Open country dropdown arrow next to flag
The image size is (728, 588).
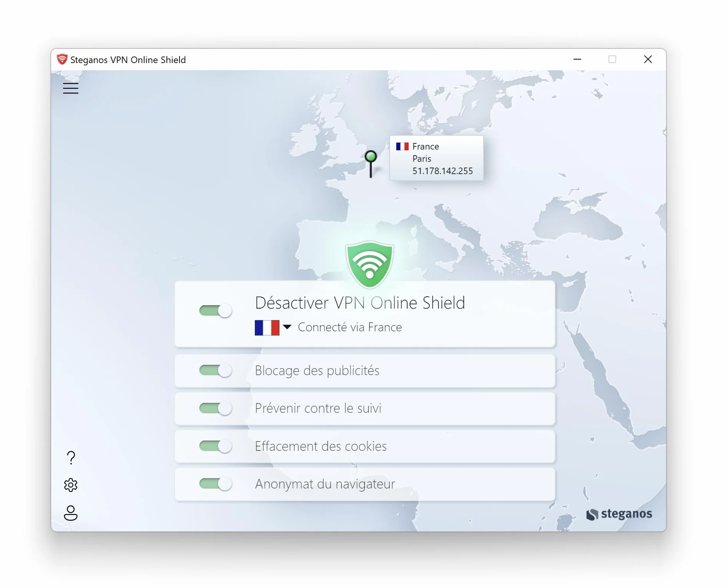pyautogui.click(x=287, y=327)
